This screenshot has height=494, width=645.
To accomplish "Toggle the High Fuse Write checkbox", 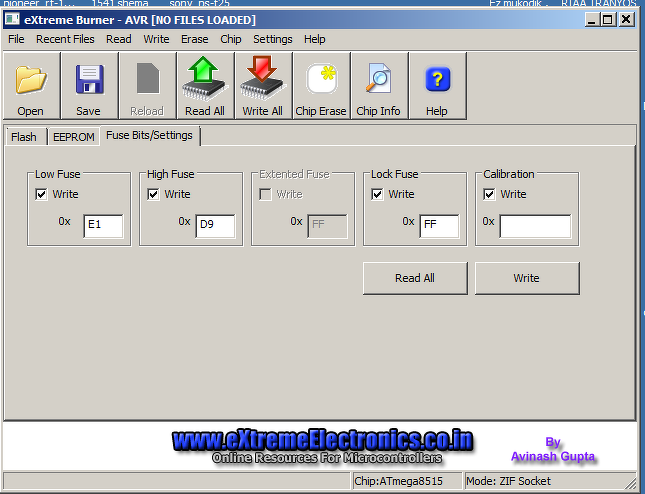I will (153, 194).
